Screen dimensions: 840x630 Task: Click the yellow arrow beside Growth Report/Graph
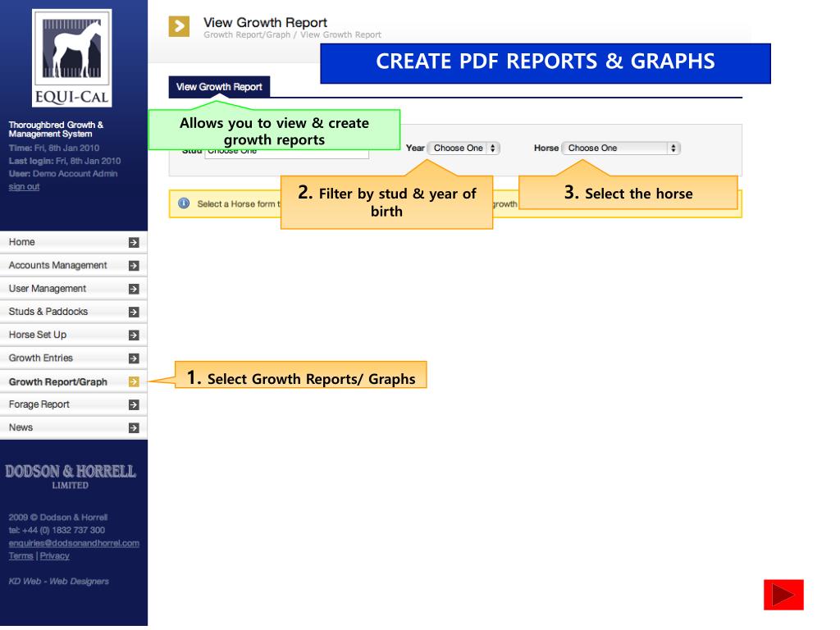coord(134,381)
